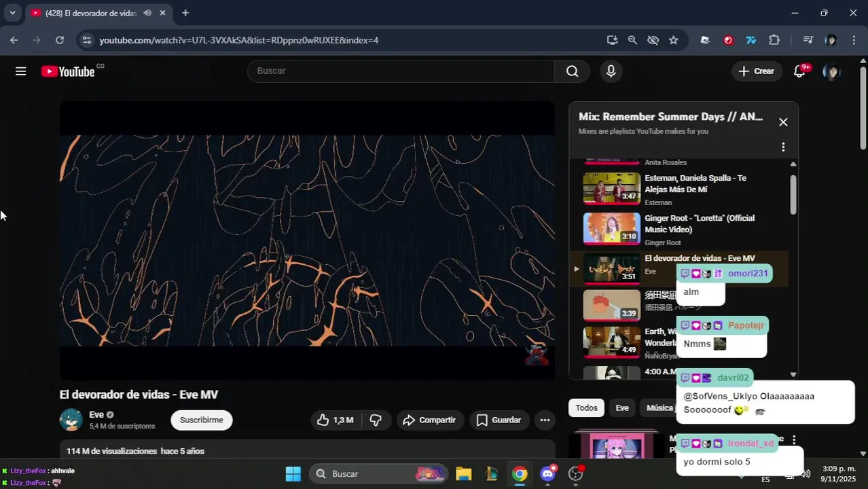Open OBS Studio from the taskbar

click(576, 474)
